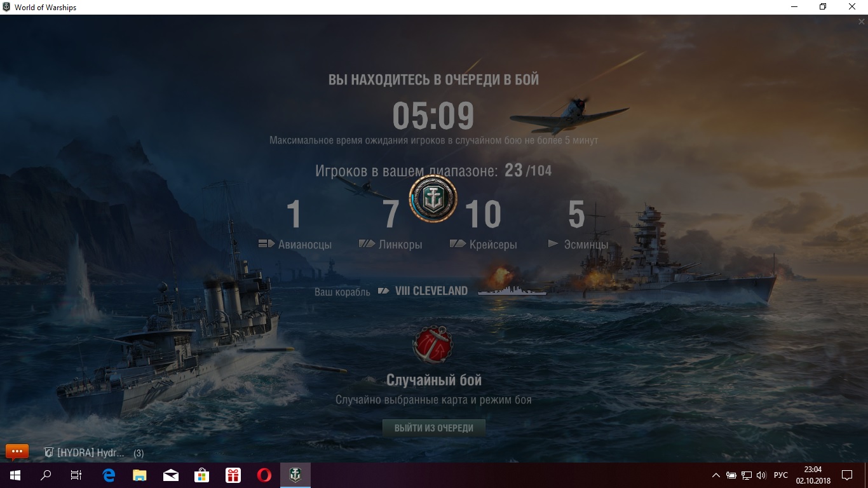
Task: Open the orange chat bubble icon
Action: click(x=17, y=452)
